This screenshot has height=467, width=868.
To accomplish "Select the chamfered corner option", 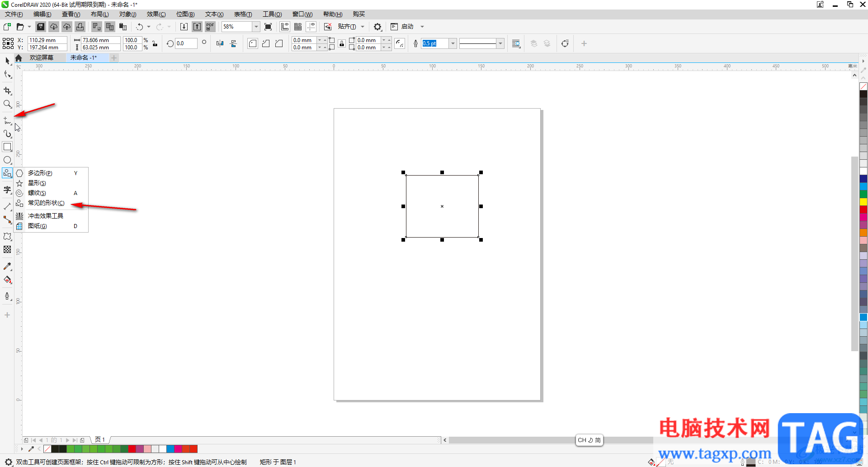I will 279,43.
